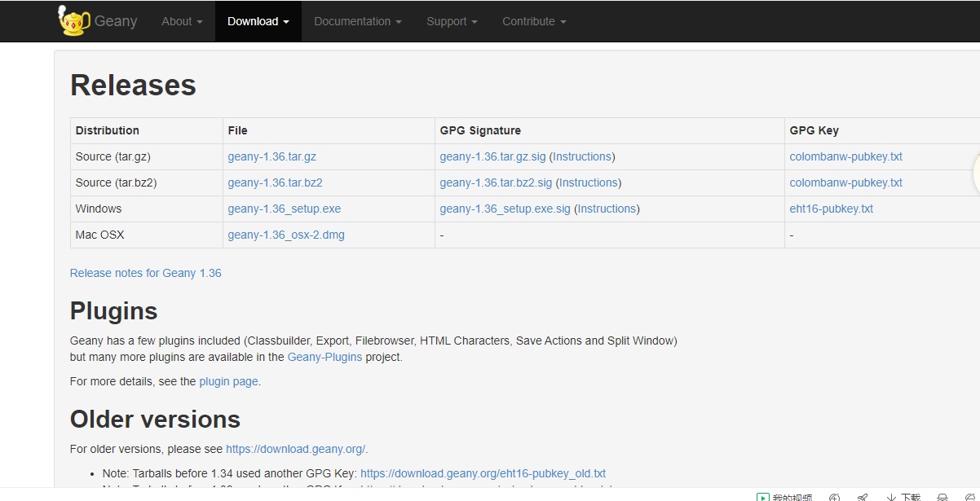The width and height of the screenshot is (980, 501).
Task: Click the Geany brand text in navbar
Action: [116, 21]
